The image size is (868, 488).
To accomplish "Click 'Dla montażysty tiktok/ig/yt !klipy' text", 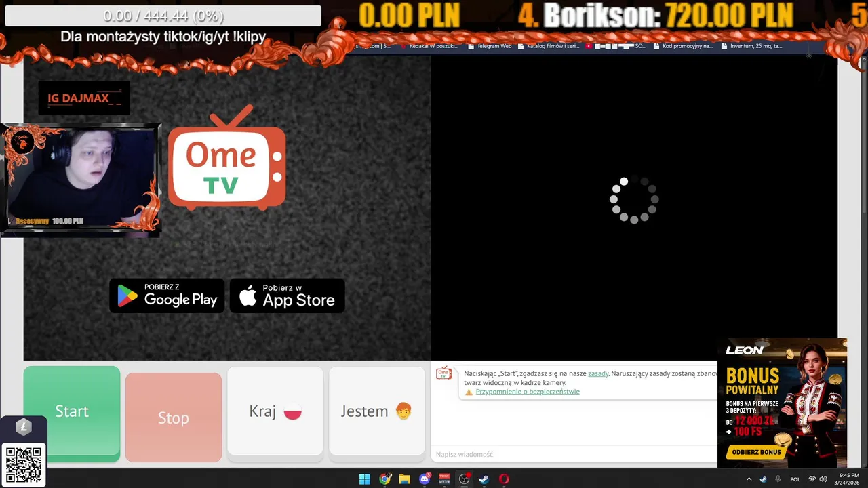I will [163, 37].
